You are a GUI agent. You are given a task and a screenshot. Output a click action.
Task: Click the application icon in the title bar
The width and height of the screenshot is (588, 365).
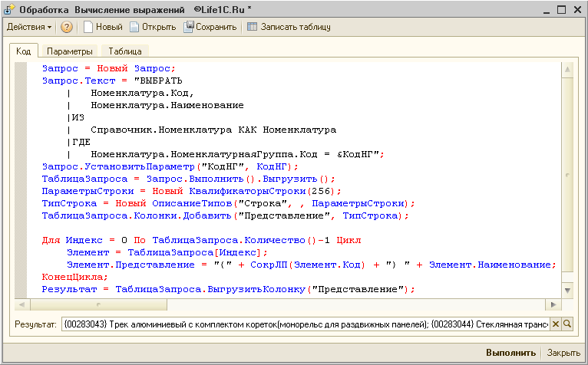click(x=9, y=10)
